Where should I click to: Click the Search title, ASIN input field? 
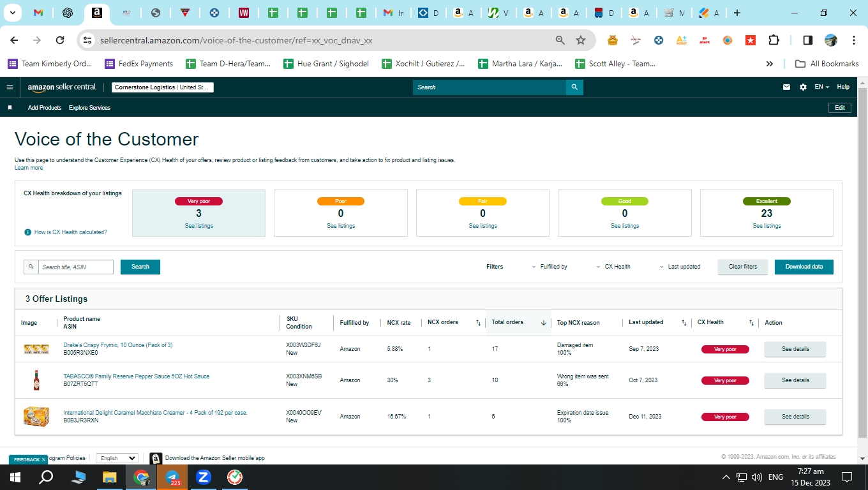(x=76, y=267)
